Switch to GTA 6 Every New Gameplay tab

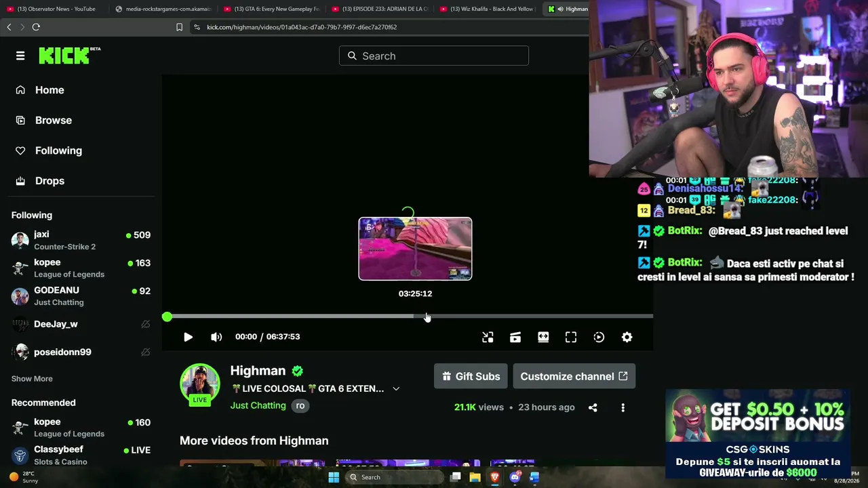(271, 9)
